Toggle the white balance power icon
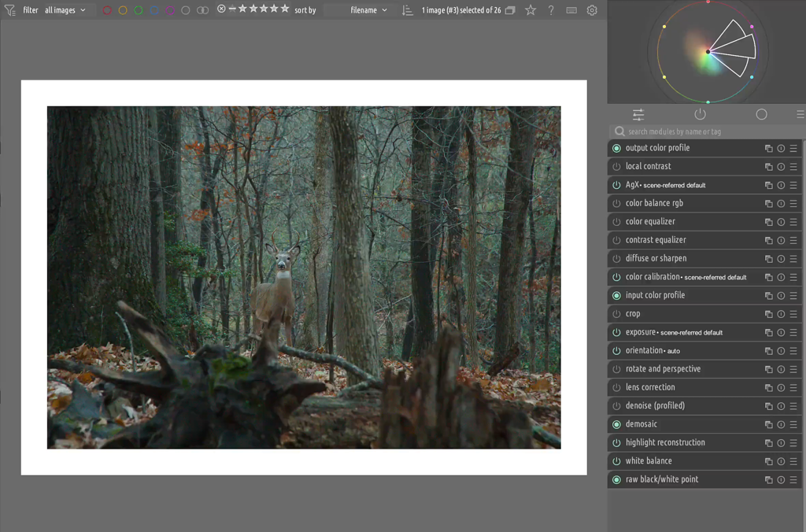 click(x=616, y=462)
